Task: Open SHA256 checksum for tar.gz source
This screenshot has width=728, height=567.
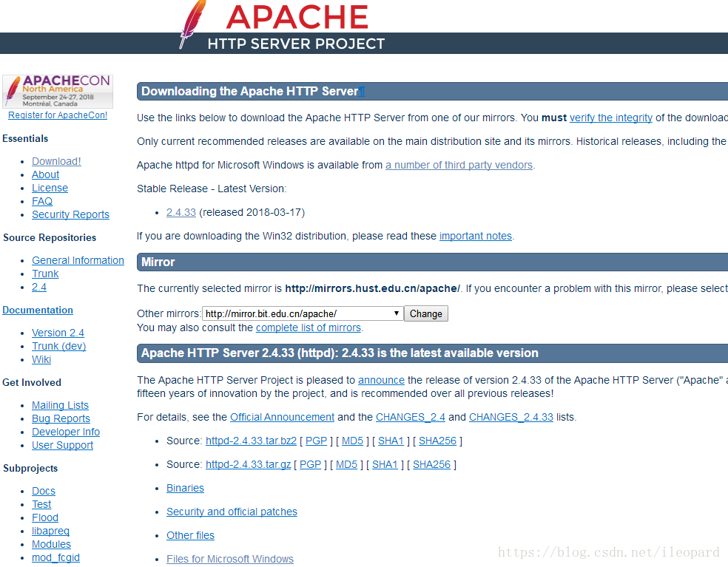Action: pyautogui.click(x=431, y=464)
